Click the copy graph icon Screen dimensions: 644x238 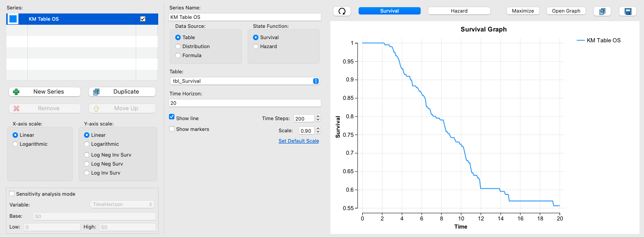coord(602,11)
